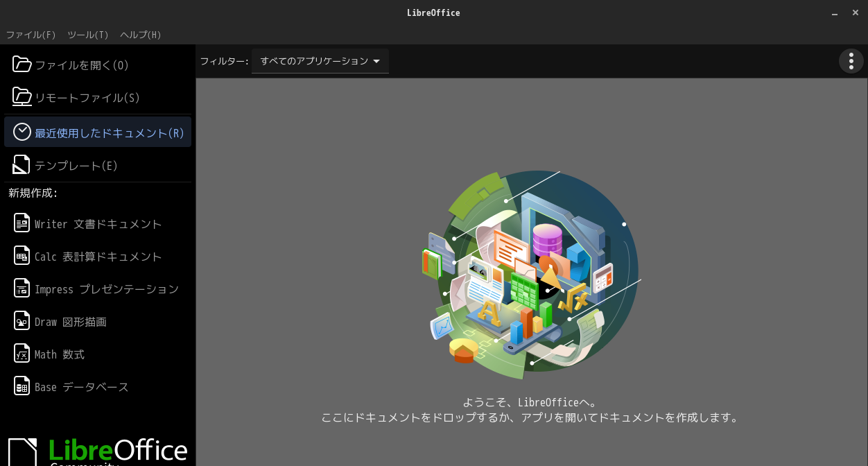This screenshot has width=868, height=466.
Task: Open the ヘルプ(H) menu
Action: (x=141, y=35)
